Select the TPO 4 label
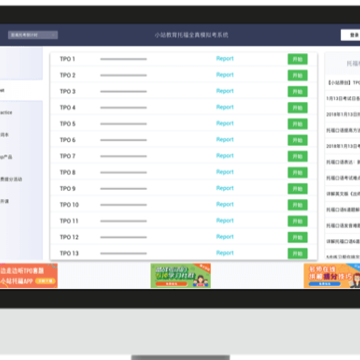This screenshot has height=360, width=360. click(x=68, y=108)
